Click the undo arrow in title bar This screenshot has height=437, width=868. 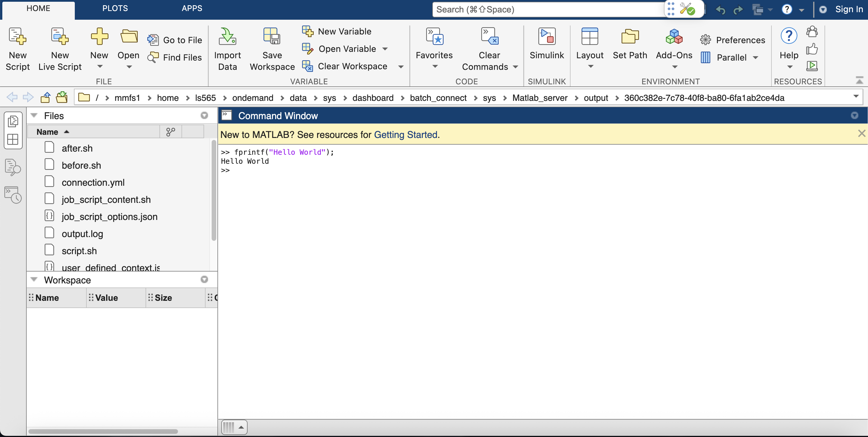click(x=720, y=10)
